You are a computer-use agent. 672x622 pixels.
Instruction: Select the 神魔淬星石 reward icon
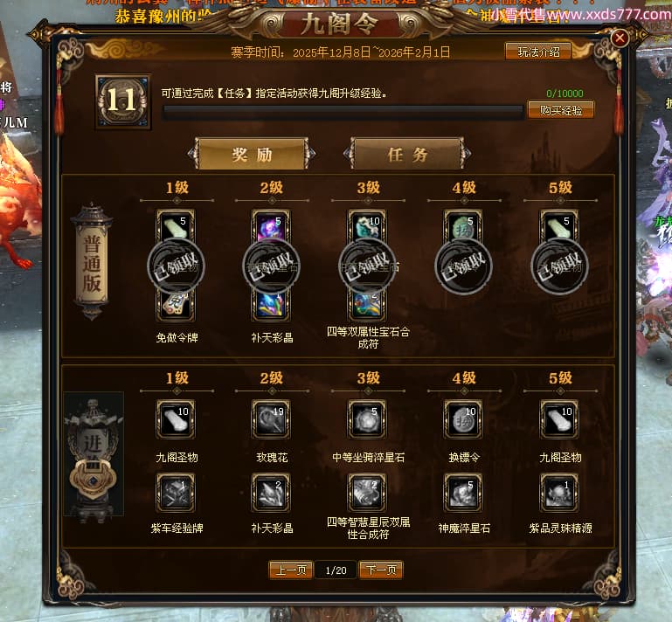tap(464, 493)
